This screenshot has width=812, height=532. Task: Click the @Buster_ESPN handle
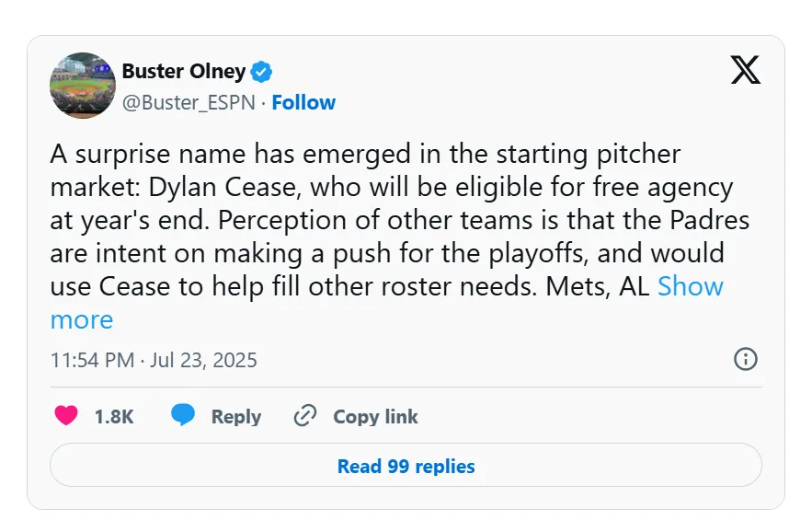click(189, 103)
